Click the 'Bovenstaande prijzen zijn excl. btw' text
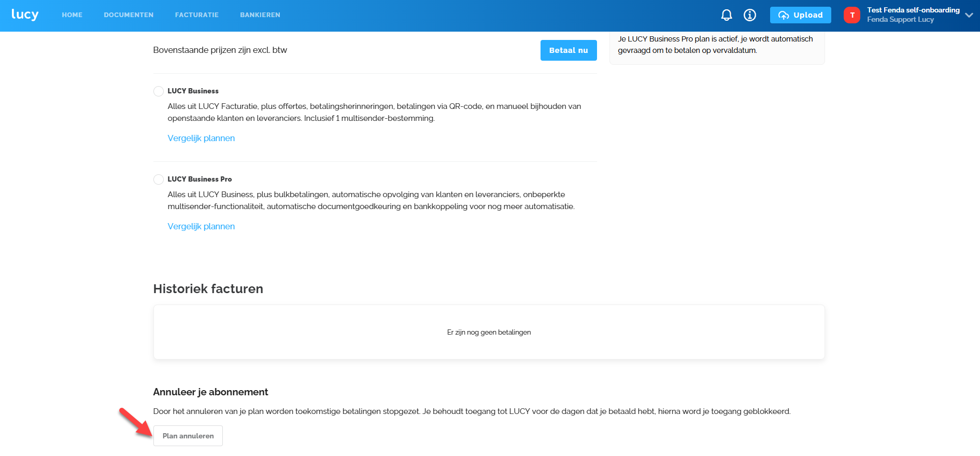980x456 pixels. tap(220, 50)
